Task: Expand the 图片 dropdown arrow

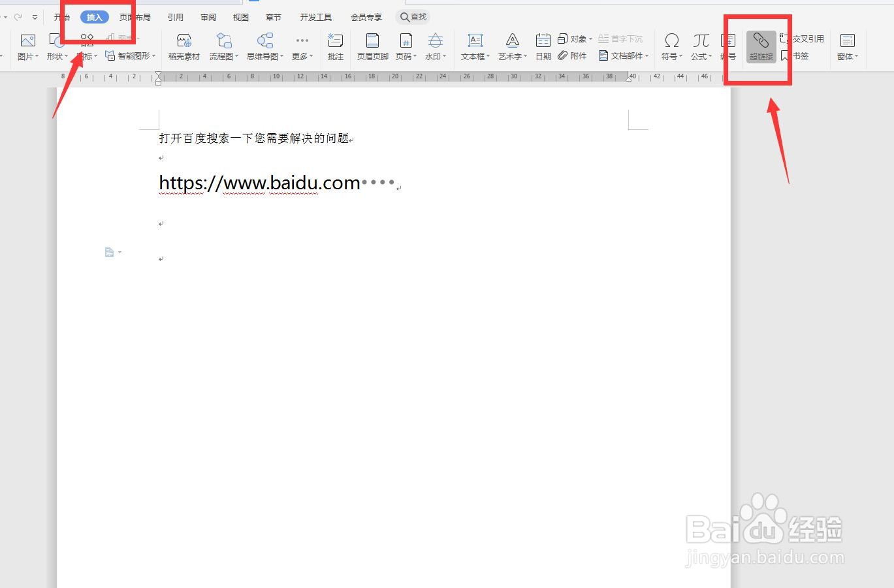Action: coord(37,57)
